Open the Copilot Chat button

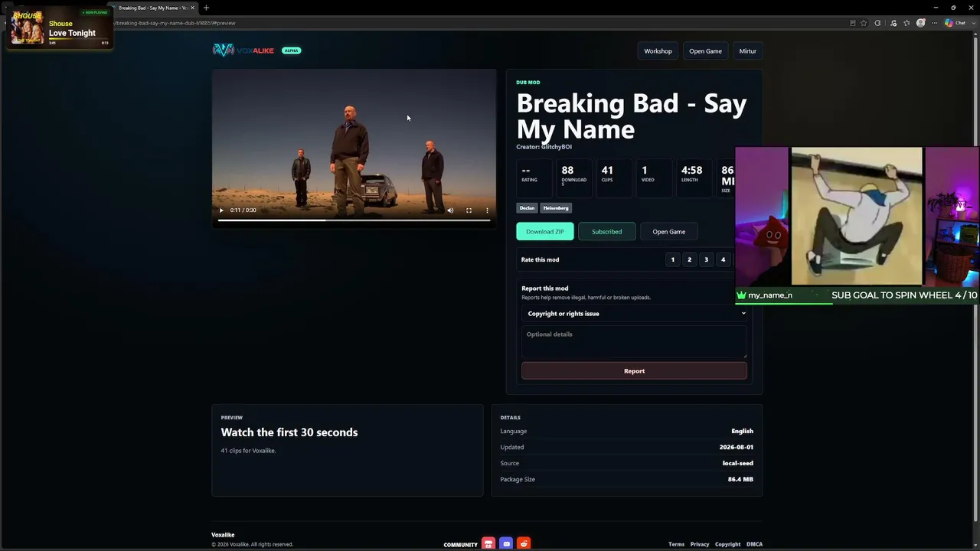coord(955,23)
